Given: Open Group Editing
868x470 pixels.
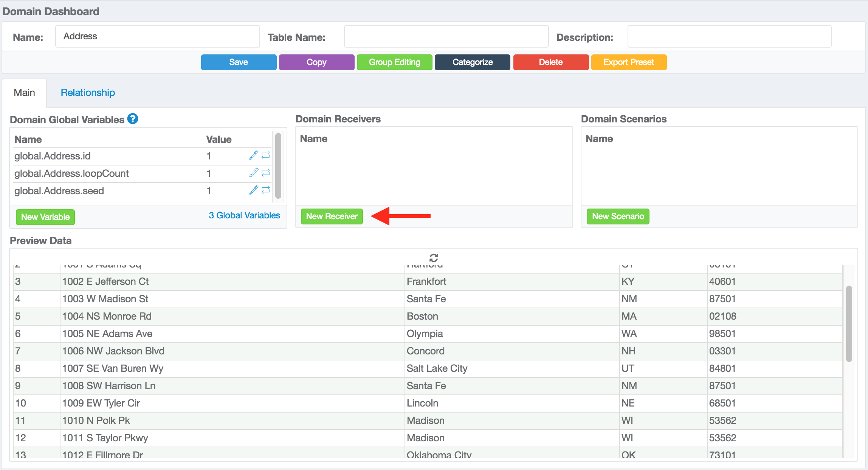Looking at the screenshot, I should 394,62.
